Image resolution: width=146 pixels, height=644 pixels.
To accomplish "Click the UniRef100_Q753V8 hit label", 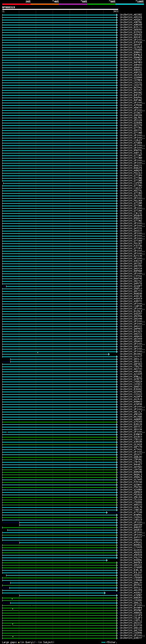I will pyautogui.click(x=131, y=422).
